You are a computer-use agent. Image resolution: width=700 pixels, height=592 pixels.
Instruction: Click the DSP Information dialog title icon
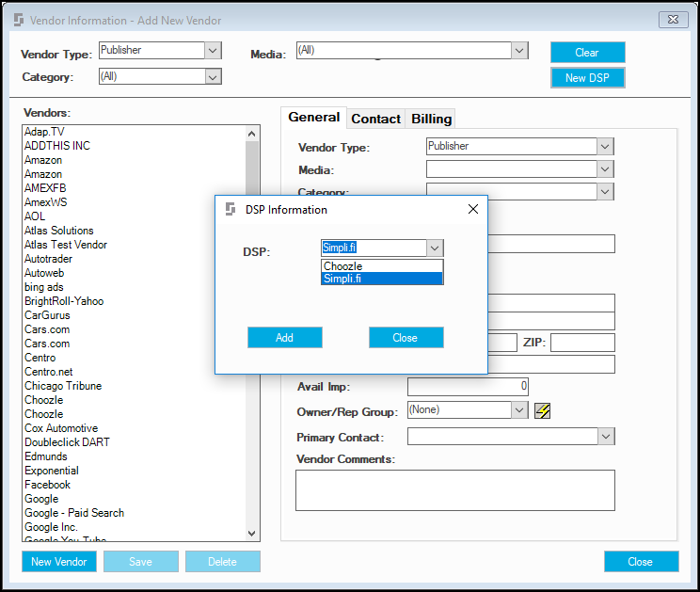230,209
